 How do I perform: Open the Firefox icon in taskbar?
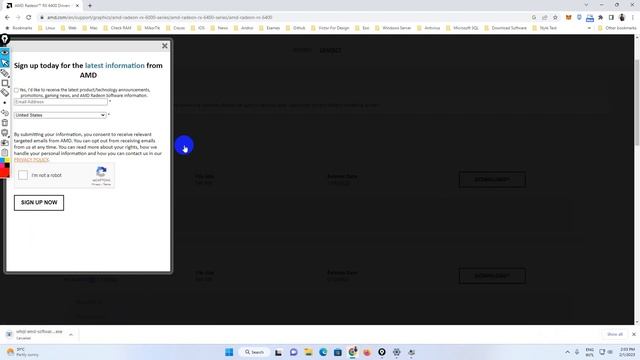click(367, 352)
